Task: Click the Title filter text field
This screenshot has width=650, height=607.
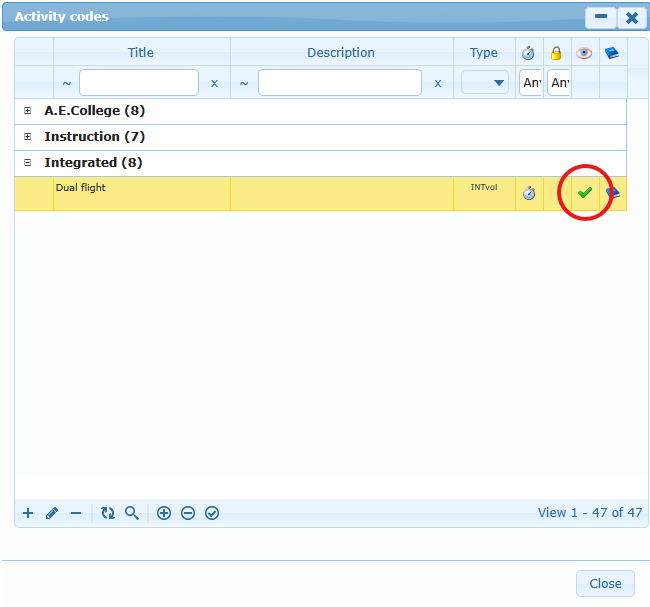Action: (x=139, y=83)
